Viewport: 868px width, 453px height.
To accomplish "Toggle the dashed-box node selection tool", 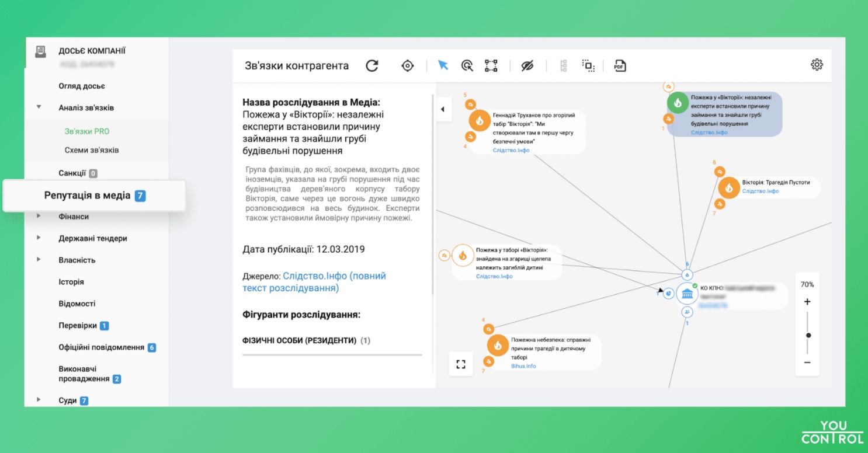I will coord(491,65).
